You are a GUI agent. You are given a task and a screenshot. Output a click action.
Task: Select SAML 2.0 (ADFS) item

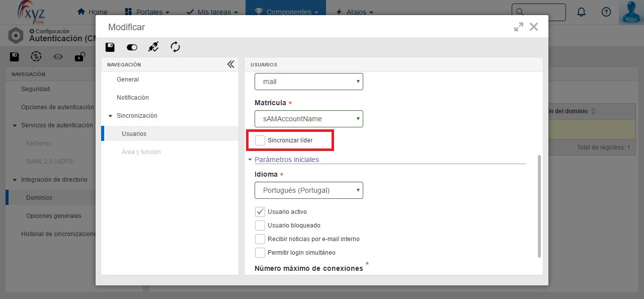[50, 162]
